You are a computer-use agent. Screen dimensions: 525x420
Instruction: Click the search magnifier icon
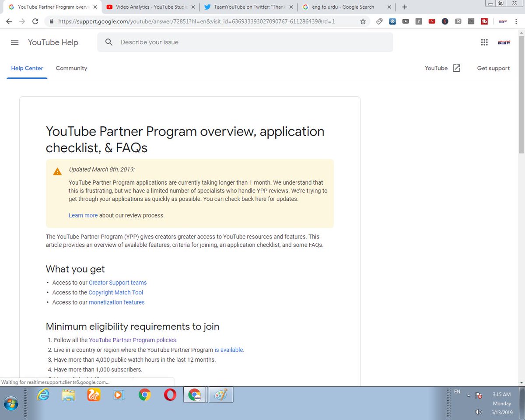click(109, 42)
